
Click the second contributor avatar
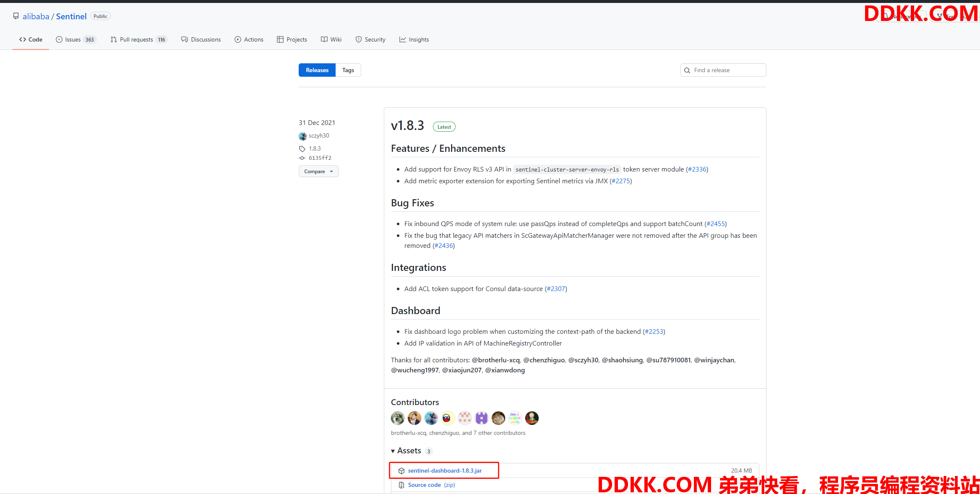pyautogui.click(x=414, y=418)
